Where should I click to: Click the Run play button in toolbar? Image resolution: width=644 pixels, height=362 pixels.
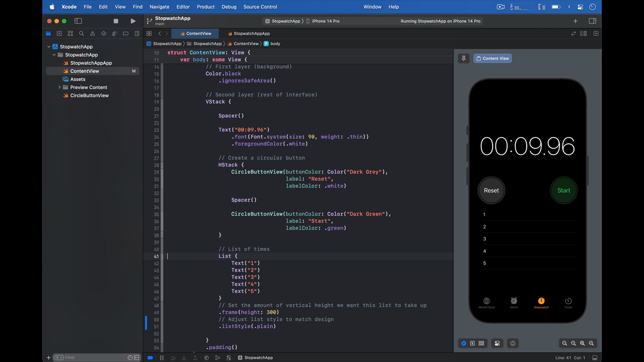pos(133,21)
